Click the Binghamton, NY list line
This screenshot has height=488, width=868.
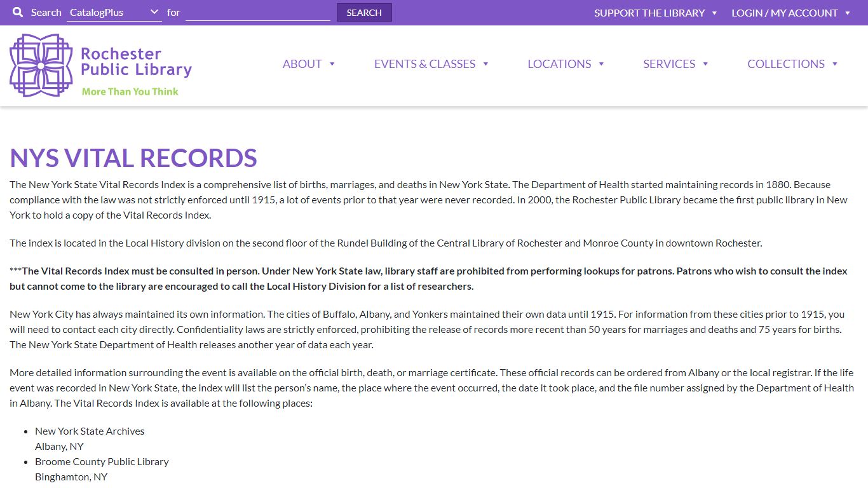tap(71, 477)
